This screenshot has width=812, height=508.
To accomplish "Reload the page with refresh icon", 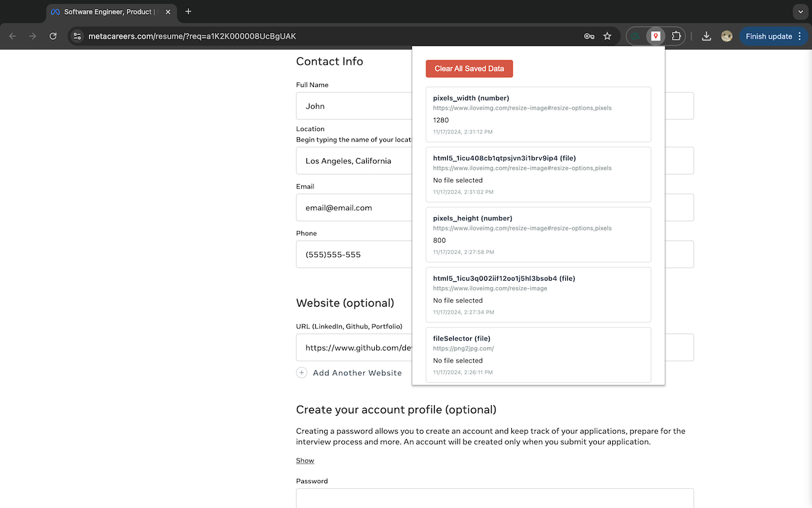I will pyautogui.click(x=53, y=36).
